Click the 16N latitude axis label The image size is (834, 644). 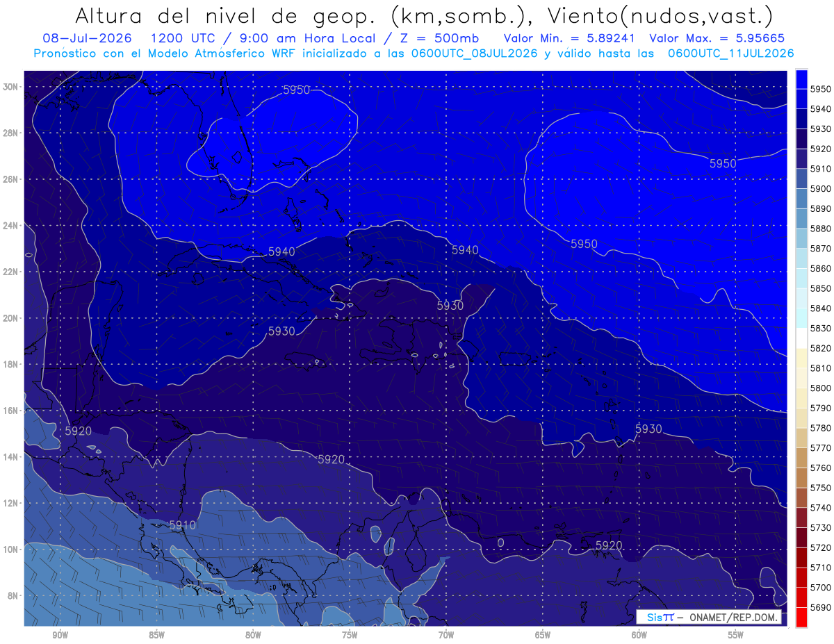coord(10,411)
